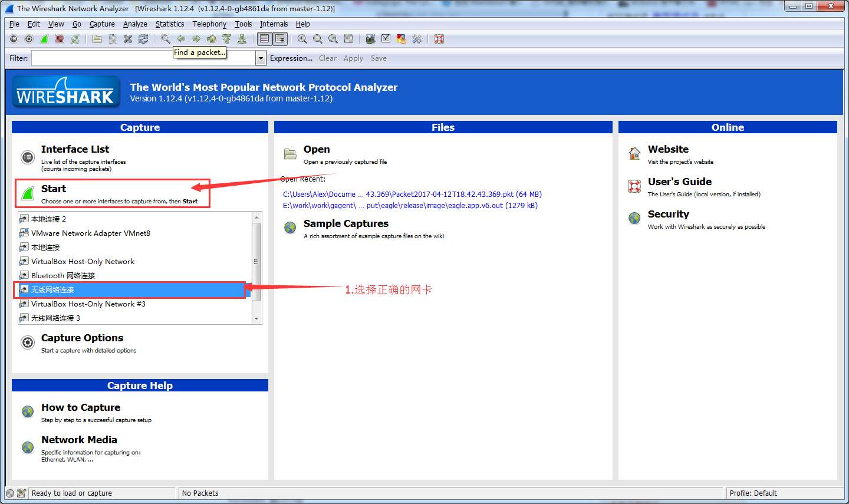Close the capture file with X toolbar icon
The height and width of the screenshot is (504, 849).
click(128, 39)
